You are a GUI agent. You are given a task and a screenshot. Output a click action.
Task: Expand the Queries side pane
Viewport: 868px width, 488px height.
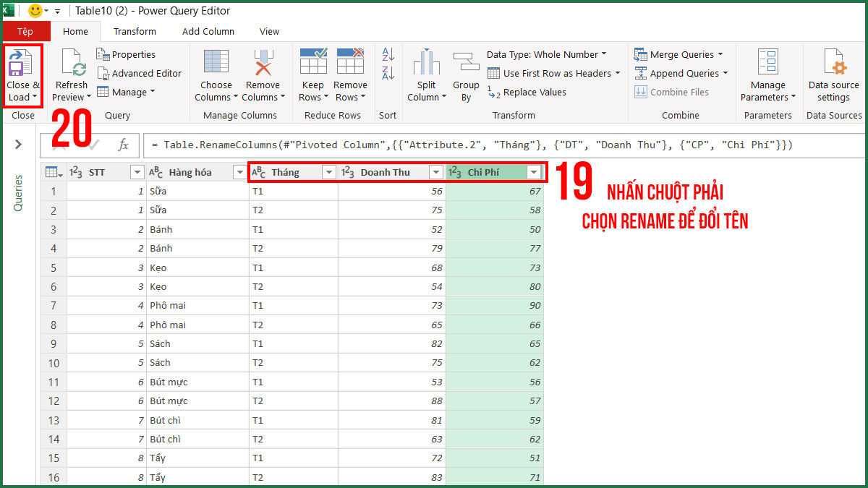(19, 143)
